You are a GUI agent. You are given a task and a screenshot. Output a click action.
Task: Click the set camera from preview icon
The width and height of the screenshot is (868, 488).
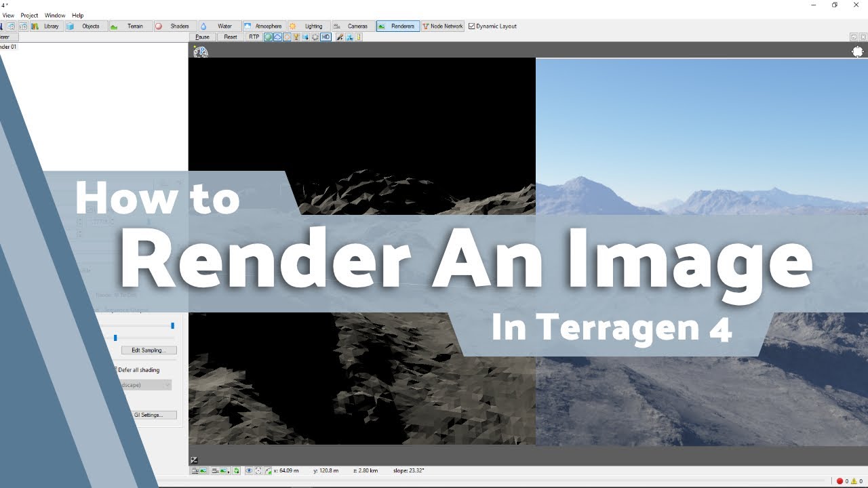tap(199, 470)
